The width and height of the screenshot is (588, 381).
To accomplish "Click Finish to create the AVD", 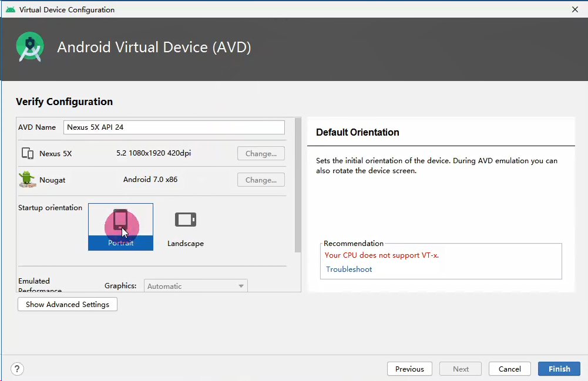I will 559,369.
